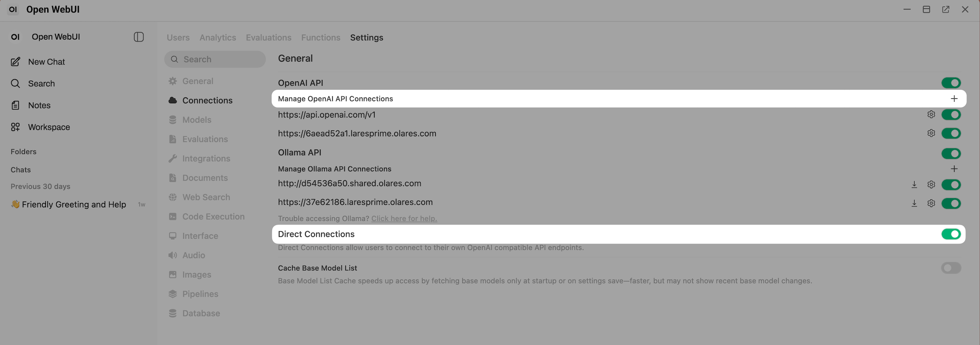980x345 pixels.
Task: Configure the d54536a50.shared.olares.com gear
Action: 931,184
